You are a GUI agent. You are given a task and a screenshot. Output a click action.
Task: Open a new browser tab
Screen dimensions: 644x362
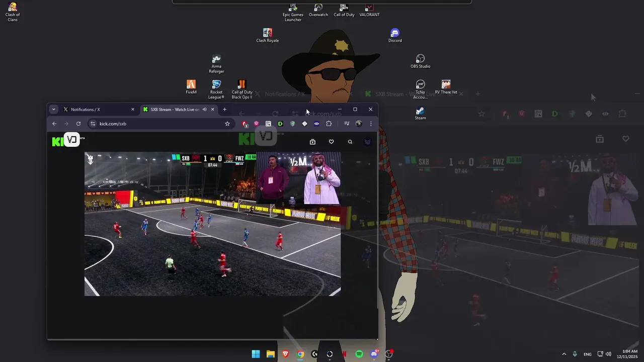224,109
